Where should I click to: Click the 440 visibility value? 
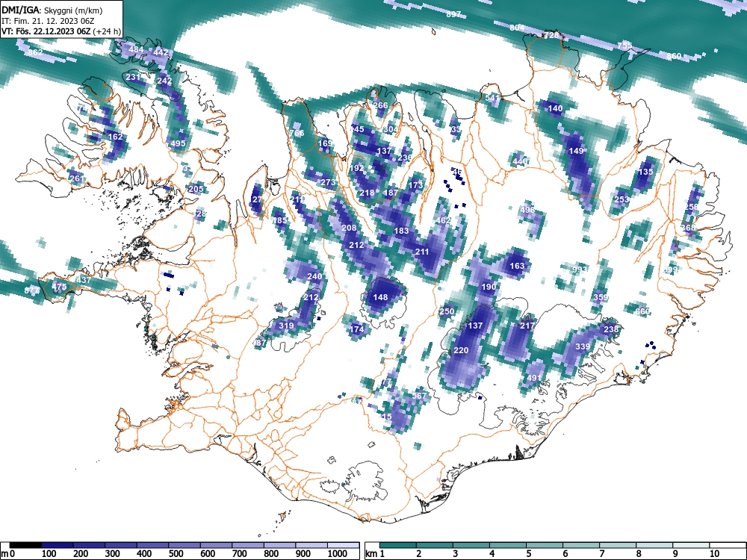pyautogui.click(x=520, y=161)
